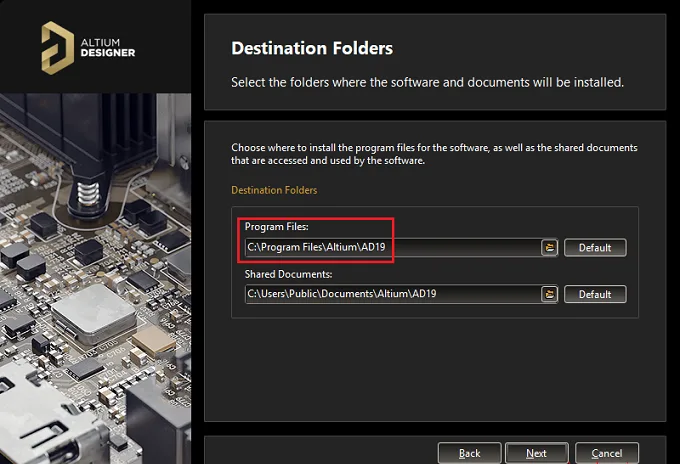This screenshot has height=464, width=680.
Task: Proceed to the next installer step
Action: point(536,453)
